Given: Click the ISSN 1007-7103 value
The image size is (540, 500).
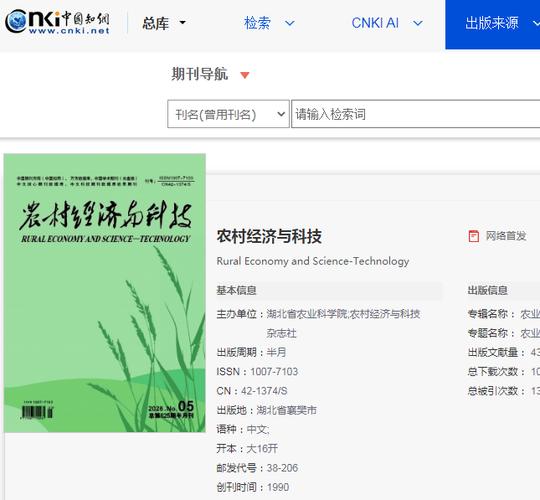Looking at the screenshot, I should (274, 372).
